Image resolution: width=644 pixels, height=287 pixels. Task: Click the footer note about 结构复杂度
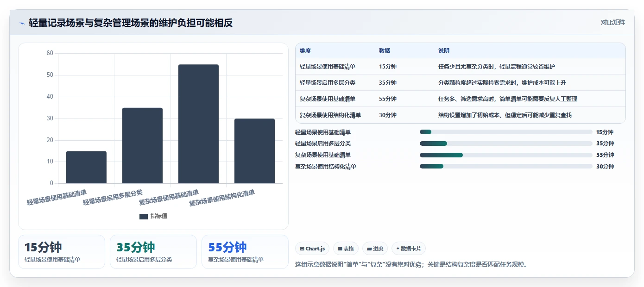411,265
